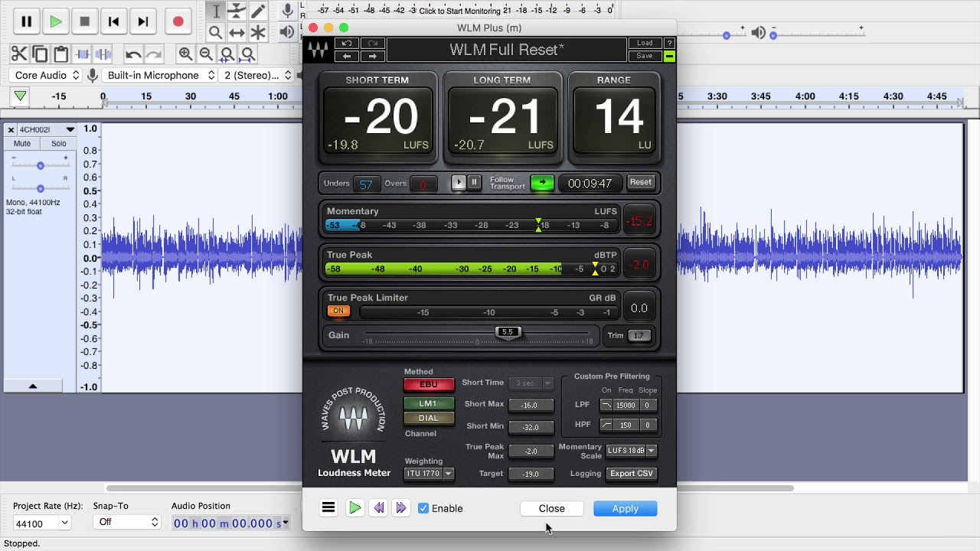Screen dimensions: 980x551
Task: Click Fit Selection to Width icon
Action: coord(227,54)
